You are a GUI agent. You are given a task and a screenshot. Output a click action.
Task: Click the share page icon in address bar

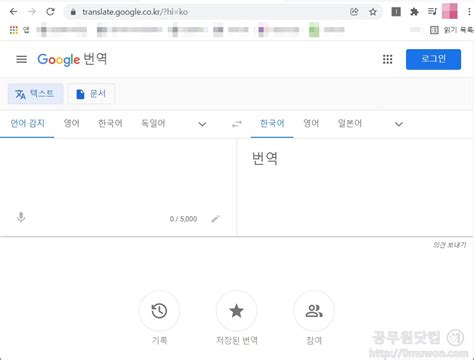[x=354, y=12]
